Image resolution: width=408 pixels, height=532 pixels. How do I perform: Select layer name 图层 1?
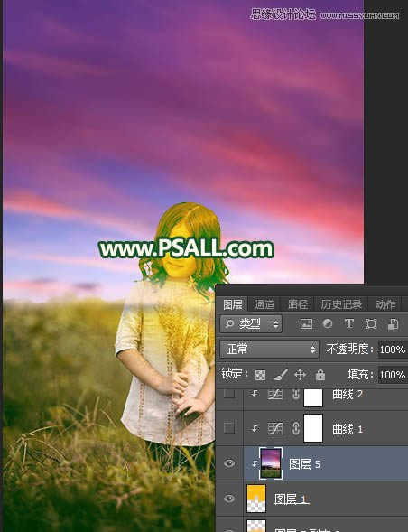(291, 499)
